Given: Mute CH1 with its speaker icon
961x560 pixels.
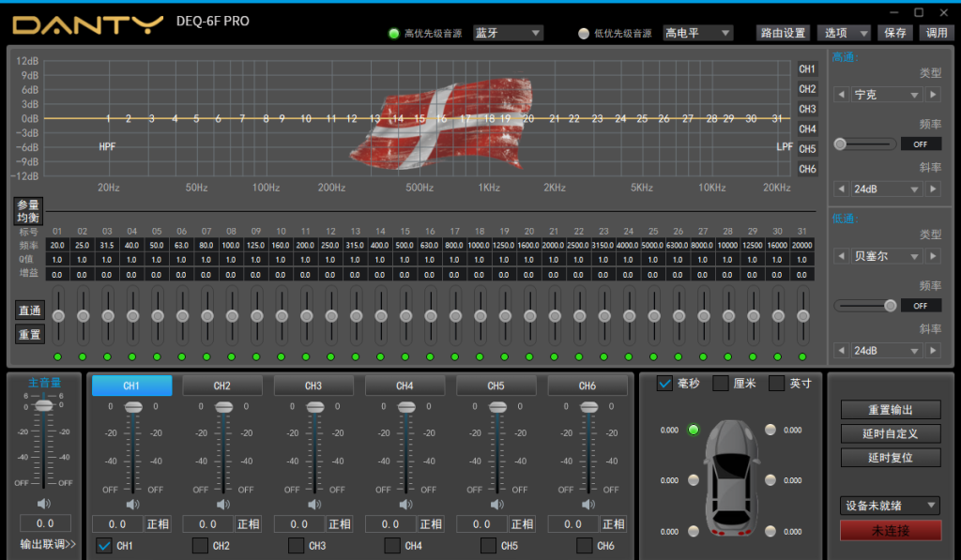Looking at the screenshot, I should (132, 505).
